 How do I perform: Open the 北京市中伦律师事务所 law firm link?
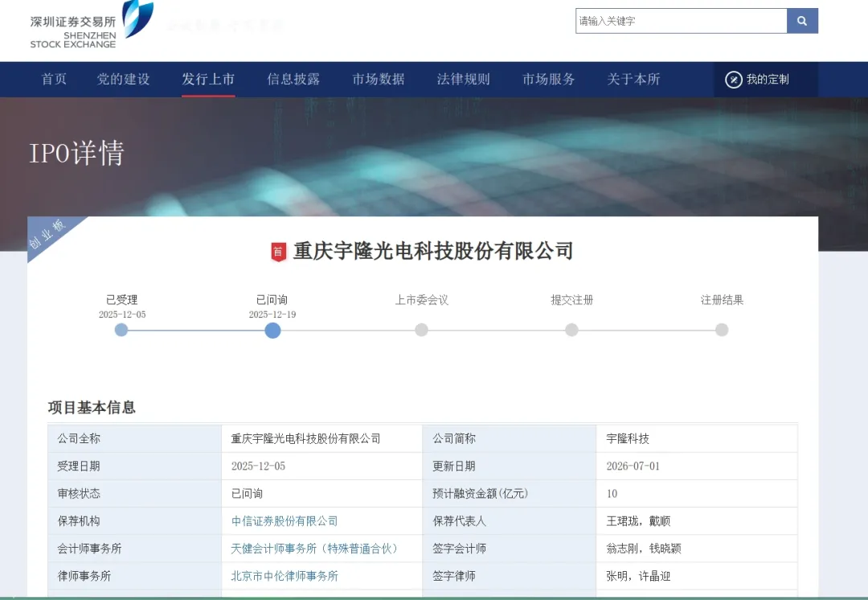tap(285, 576)
